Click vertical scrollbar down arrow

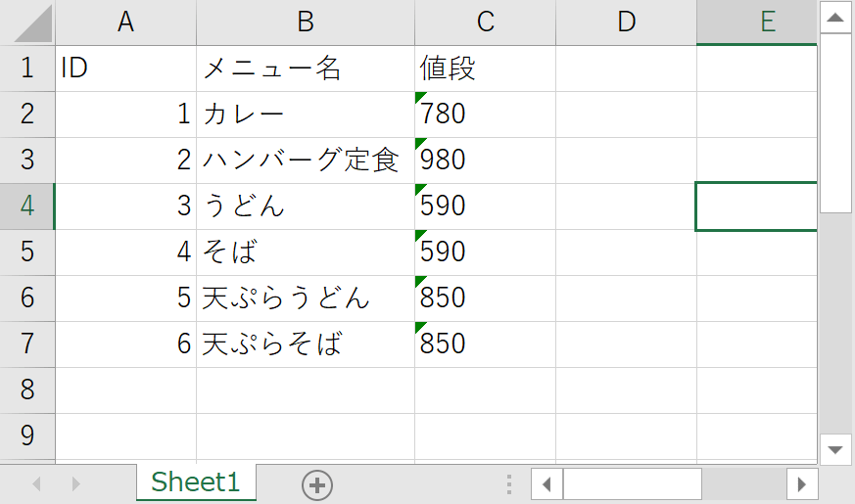(x=835, y=449)
